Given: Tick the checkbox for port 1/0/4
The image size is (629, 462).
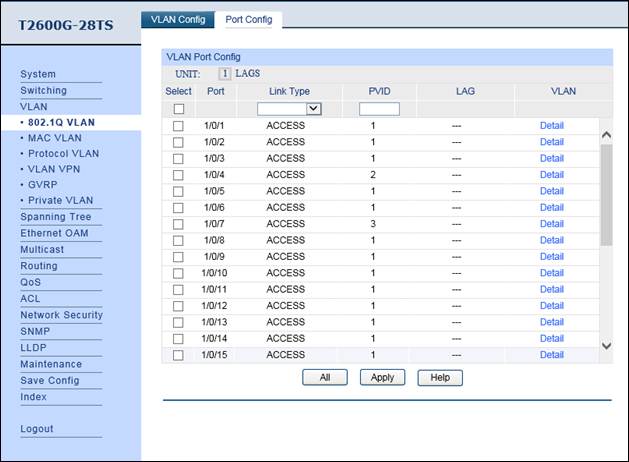Looking at the screenshot, I should tap(179, 175).
